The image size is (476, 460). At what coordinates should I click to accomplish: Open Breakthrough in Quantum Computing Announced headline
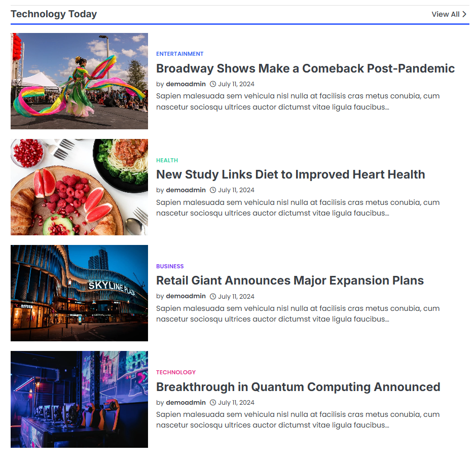298,387
